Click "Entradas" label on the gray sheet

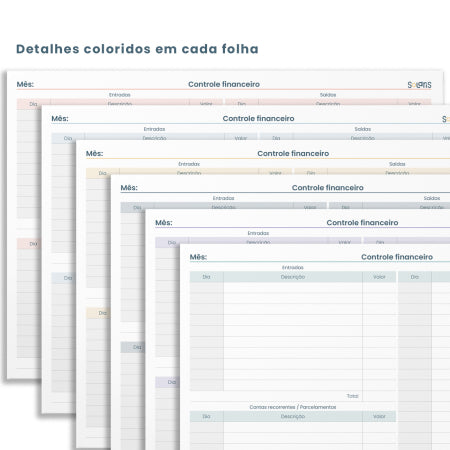pyautogui.click(x=224, y=198)
